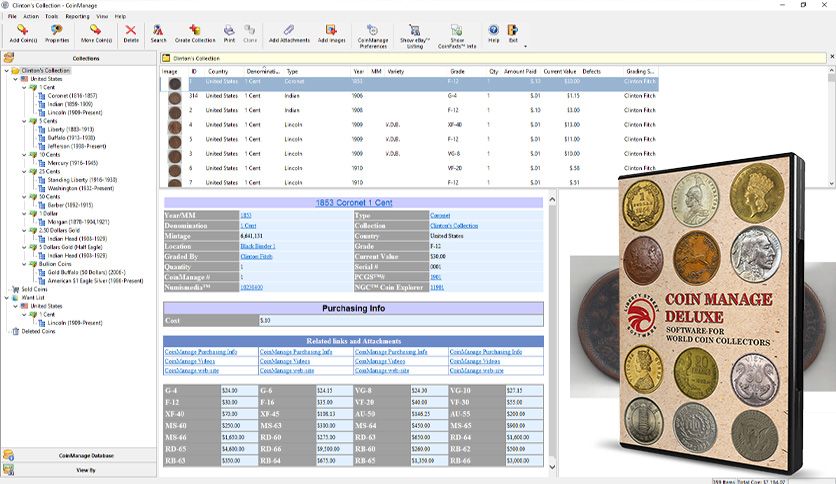Click the View By panel icon
This screenshot has height=484, width=836.
coord(9,470)
